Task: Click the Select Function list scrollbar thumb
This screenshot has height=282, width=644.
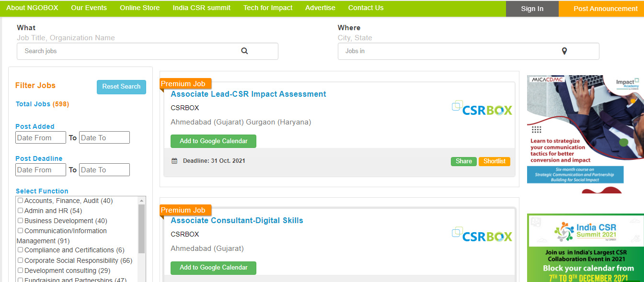Action: (x=141, y=228)
